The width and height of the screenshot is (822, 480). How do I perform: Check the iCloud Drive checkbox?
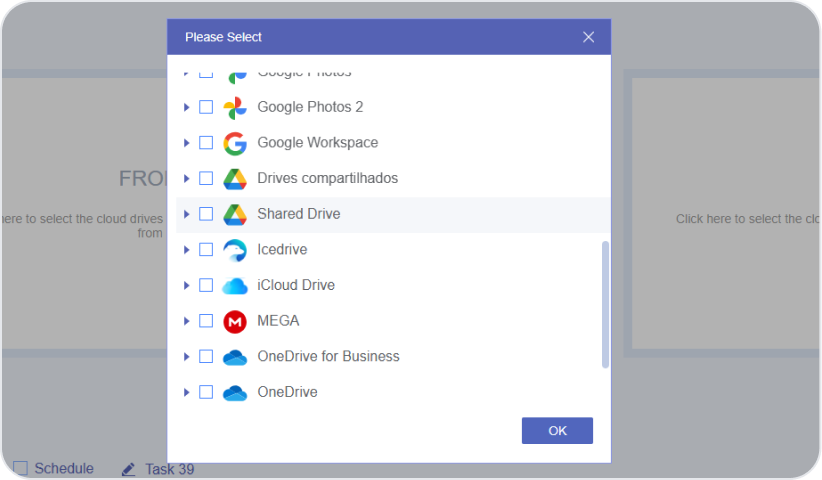click(x=206, y=286)
